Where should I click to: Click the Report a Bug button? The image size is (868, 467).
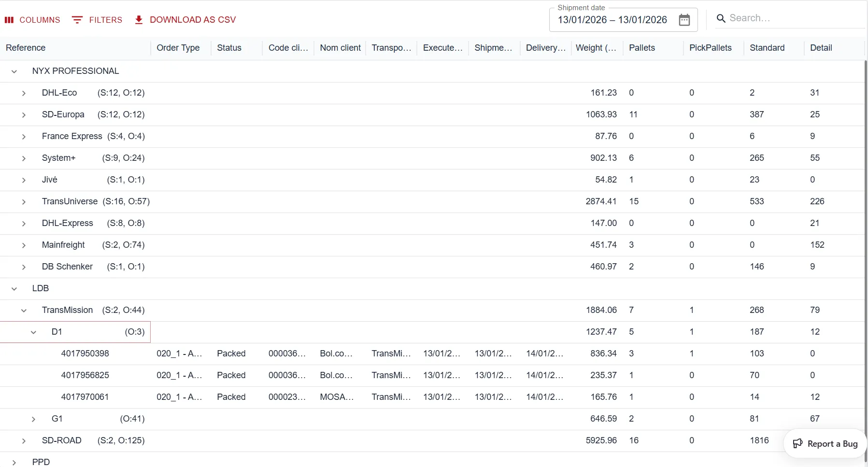coord(825,443)
